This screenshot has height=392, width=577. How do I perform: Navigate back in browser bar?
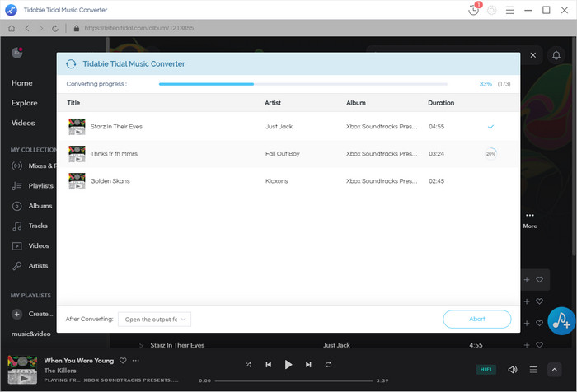pyautogui.click(x=27, y=28)
